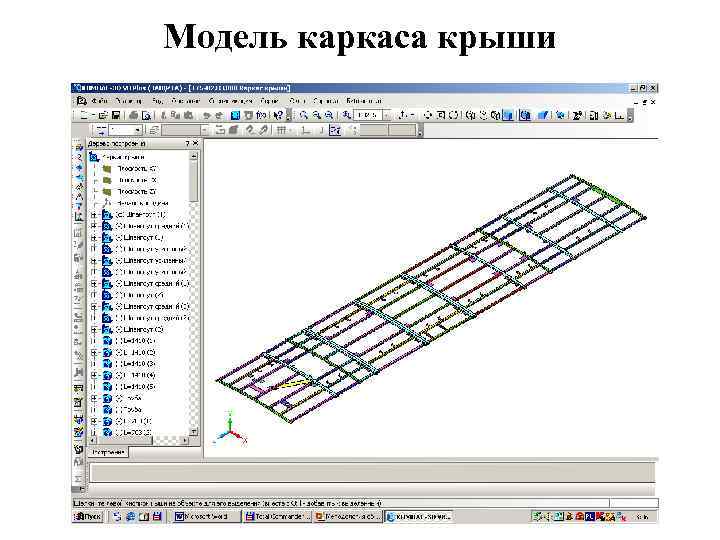Activate the context help pointer icon
Viewport: 720px width, 540px height.
coord(278,115)
